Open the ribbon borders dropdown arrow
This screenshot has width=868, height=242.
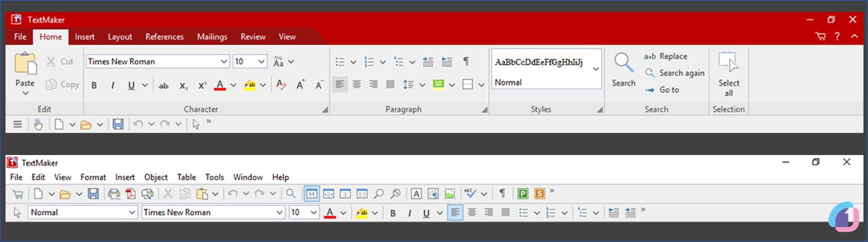tap(481, 85)
